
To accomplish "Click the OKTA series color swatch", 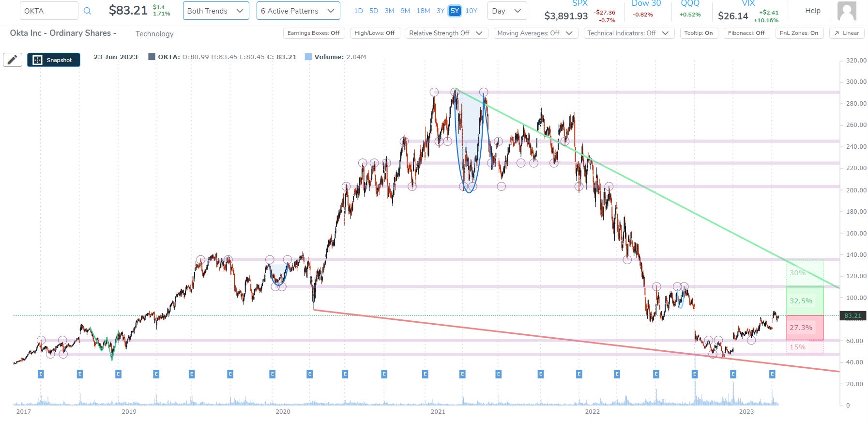I will 152,57.
